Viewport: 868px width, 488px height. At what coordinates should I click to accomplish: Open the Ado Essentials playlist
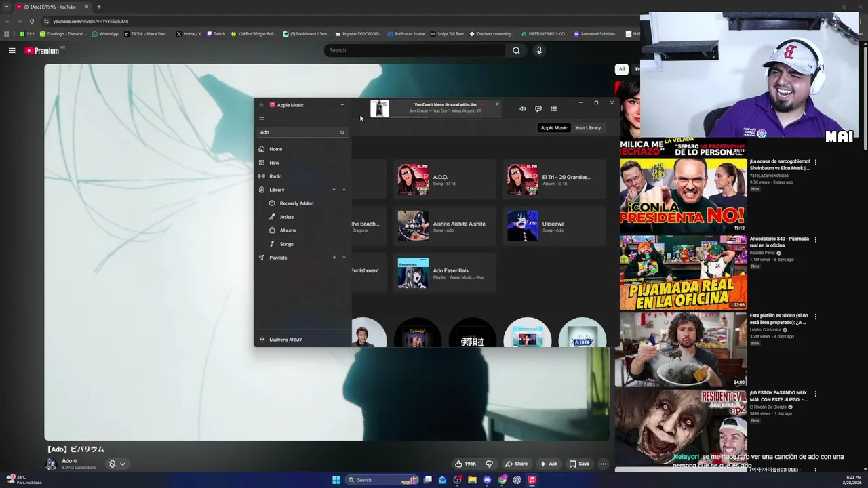[x=444, y=273]
